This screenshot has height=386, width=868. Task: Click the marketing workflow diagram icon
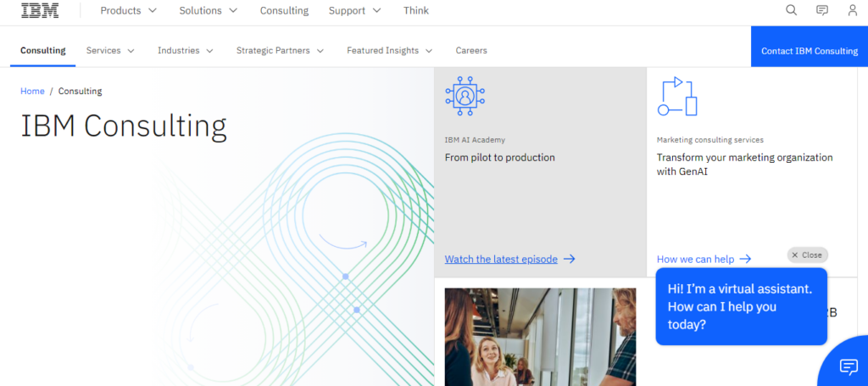tap(676, 96)
